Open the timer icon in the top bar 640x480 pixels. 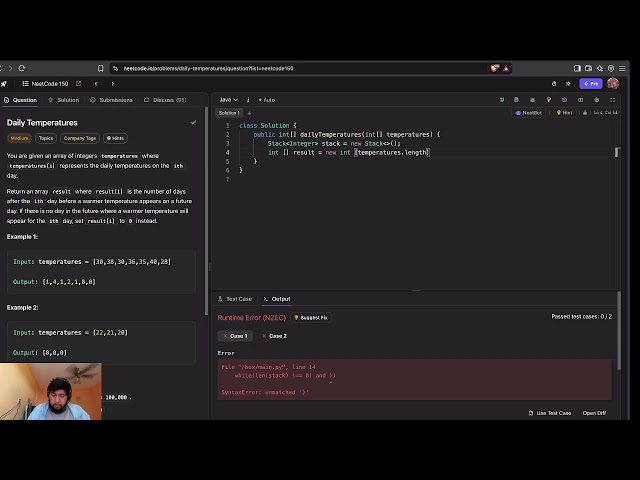554,84
